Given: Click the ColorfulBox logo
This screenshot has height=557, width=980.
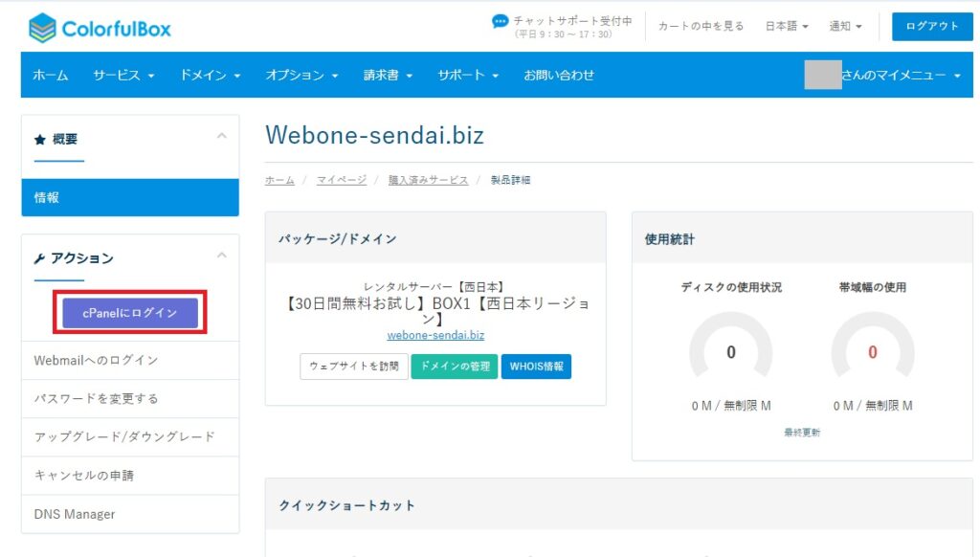Looking at the screenshot, I should pos(100,28).
